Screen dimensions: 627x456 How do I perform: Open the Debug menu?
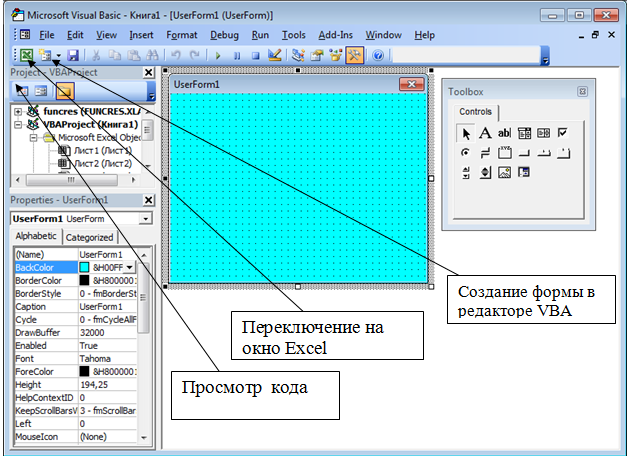click(224, 34)
